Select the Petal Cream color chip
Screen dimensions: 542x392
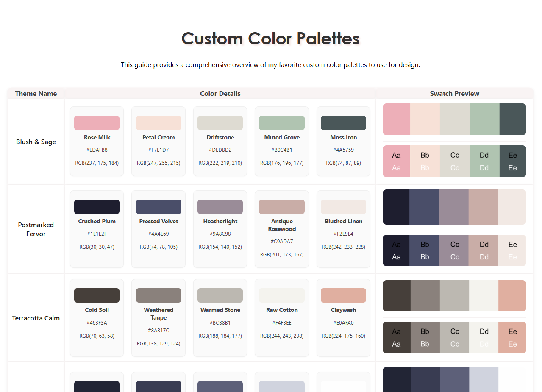point(158,123)
